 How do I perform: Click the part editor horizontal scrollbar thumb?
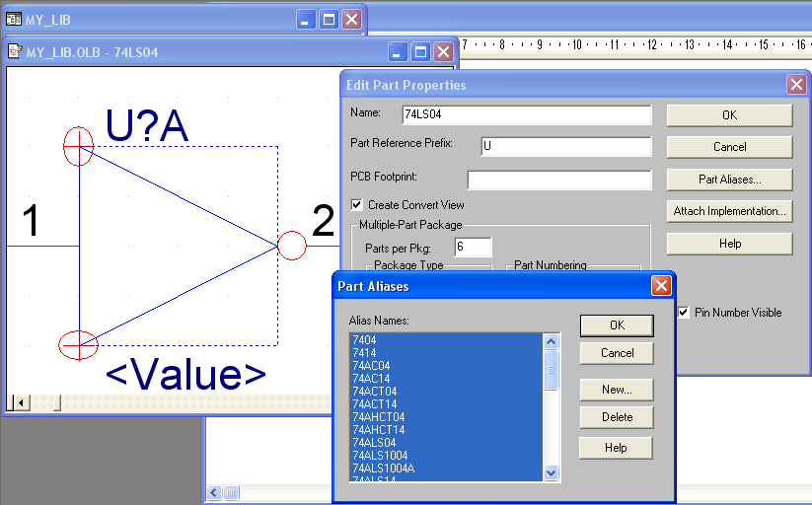coord(57,402)
